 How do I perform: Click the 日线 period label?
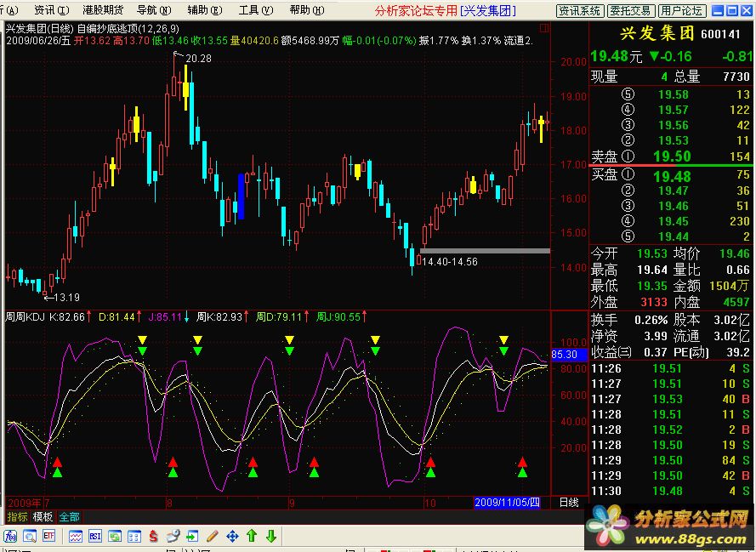pos(569,503)
